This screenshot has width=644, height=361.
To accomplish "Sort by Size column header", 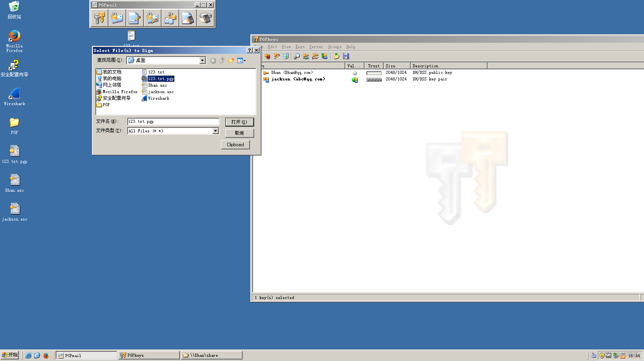I will point(396,66).
